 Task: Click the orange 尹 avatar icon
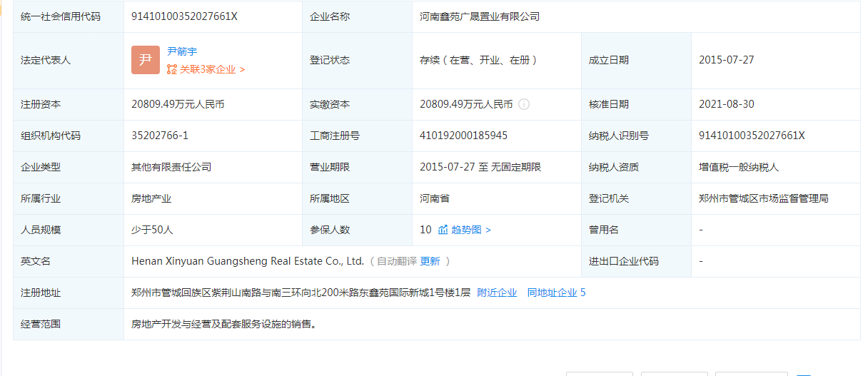[x=146, y=60]
